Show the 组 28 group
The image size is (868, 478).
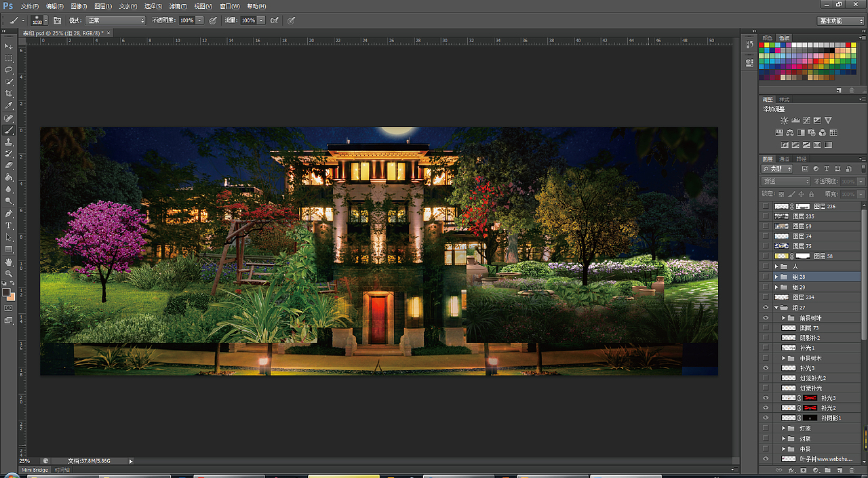[x=766, y=277]
